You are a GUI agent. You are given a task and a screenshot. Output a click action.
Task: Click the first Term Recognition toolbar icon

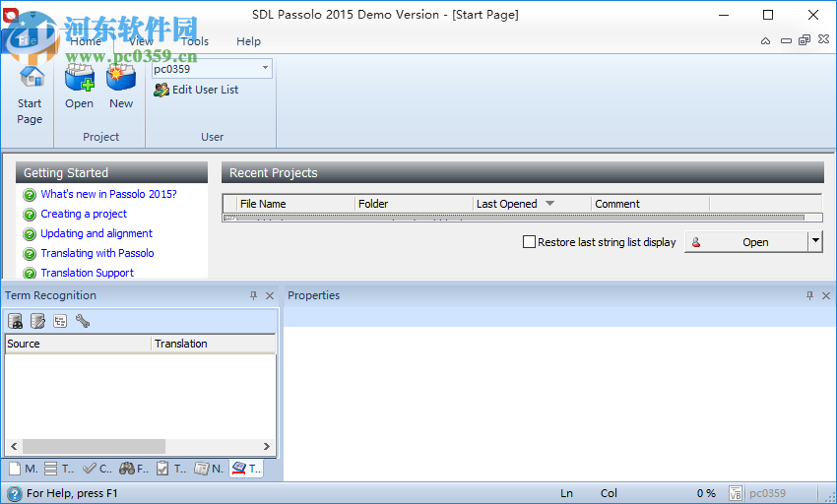click(x=16, y=321)
